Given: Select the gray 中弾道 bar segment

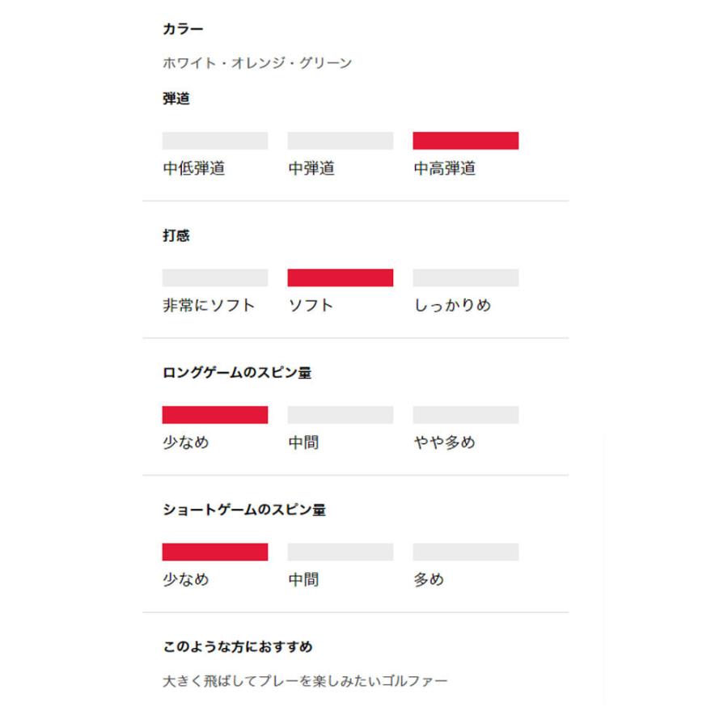Looking at the screenshot, I should 340,141.
